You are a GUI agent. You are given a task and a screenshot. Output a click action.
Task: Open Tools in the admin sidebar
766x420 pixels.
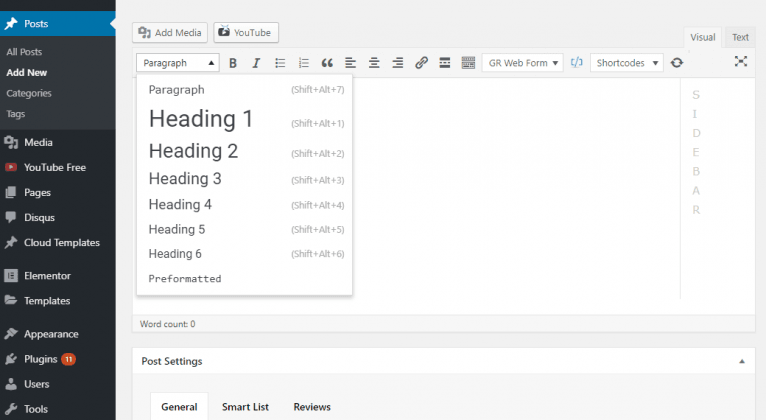pos(58,409)
